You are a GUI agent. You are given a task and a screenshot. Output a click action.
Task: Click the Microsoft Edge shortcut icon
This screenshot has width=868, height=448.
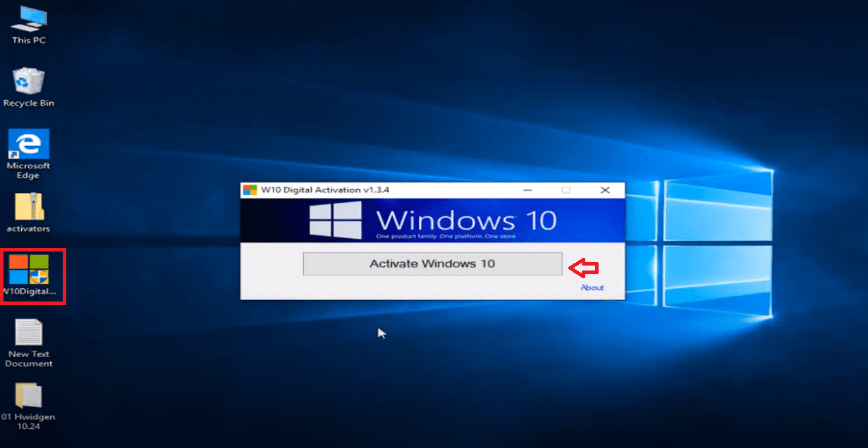pyautogui.click(x=28, y=144)
